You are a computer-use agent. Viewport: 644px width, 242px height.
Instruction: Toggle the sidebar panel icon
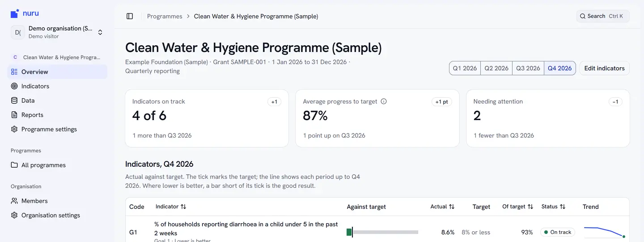130,16
